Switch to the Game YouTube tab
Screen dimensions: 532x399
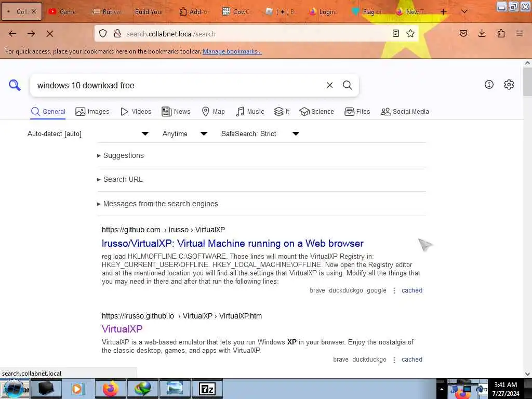tap(63, 11)
